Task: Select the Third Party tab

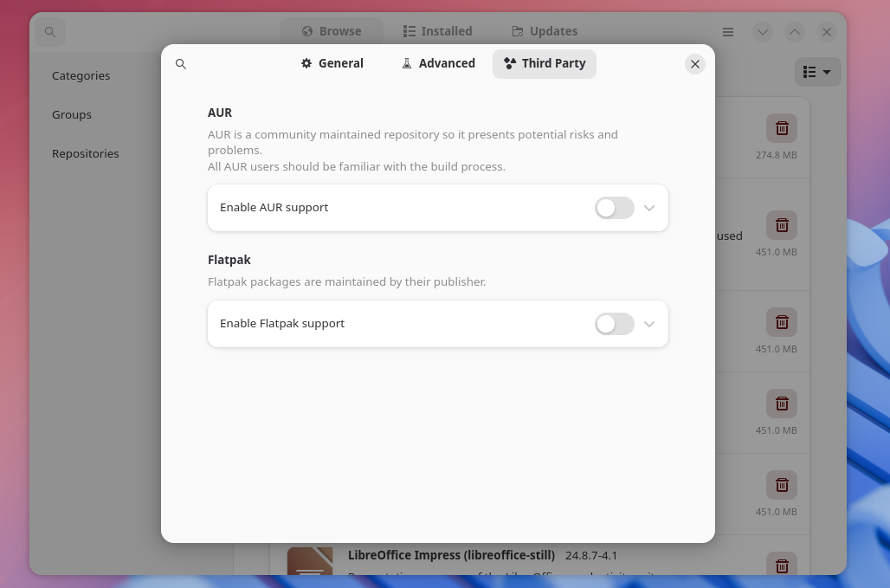Action: (545, 63)
